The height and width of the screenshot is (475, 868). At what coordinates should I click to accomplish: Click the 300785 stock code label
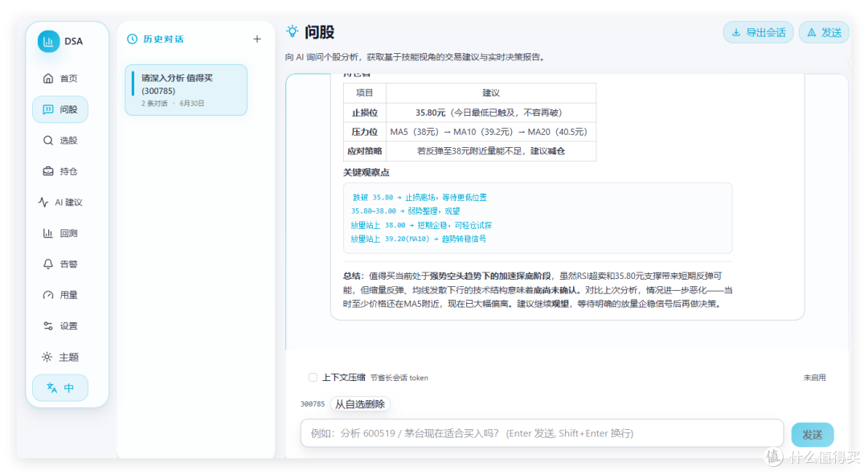313,404
